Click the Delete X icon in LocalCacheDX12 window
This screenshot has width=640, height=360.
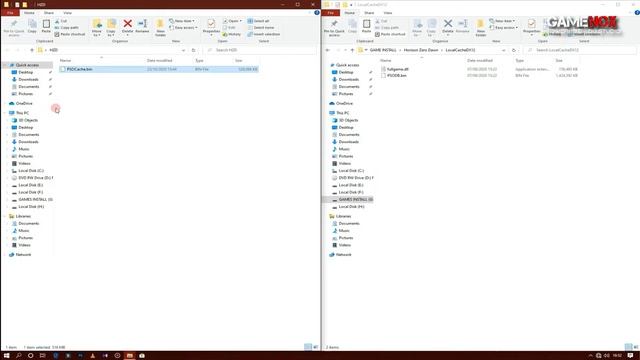click(448, 26)
